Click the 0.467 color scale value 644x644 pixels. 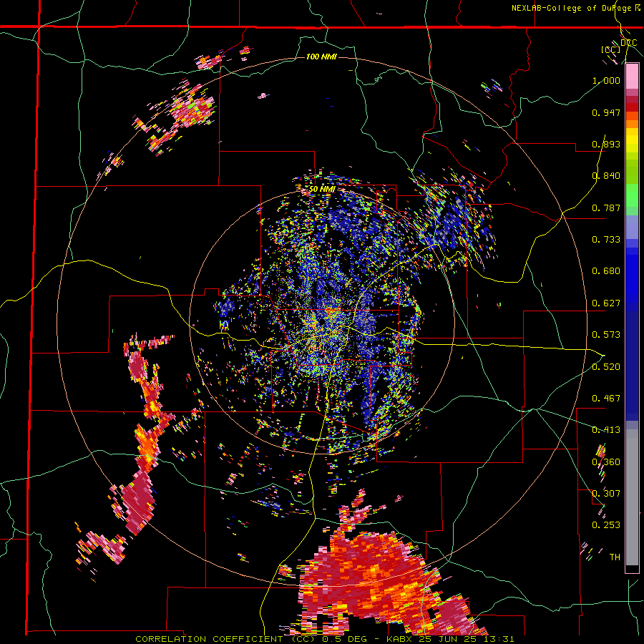pyautogui.click(x=606, y=399)
